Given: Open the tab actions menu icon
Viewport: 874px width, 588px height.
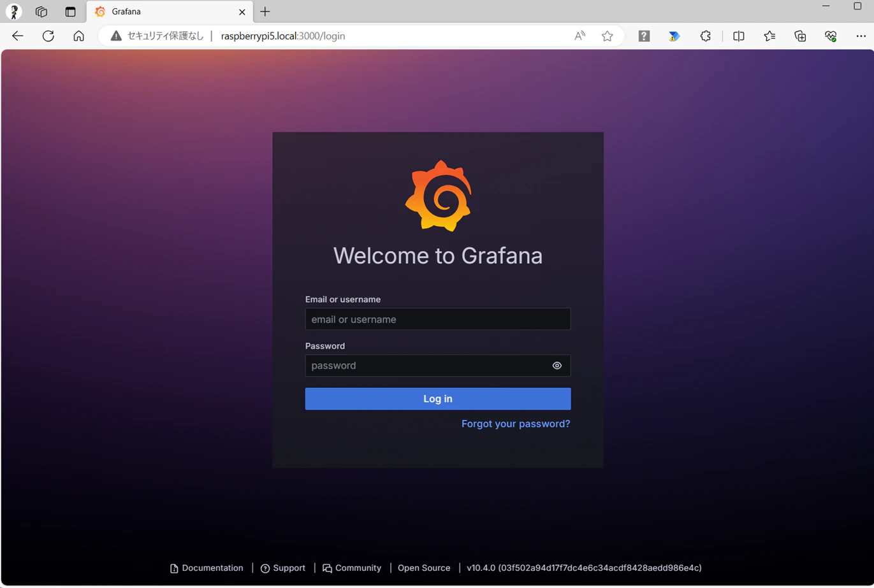Looking at the screenshot, I should pyautogui.click(x=70, y=11).
